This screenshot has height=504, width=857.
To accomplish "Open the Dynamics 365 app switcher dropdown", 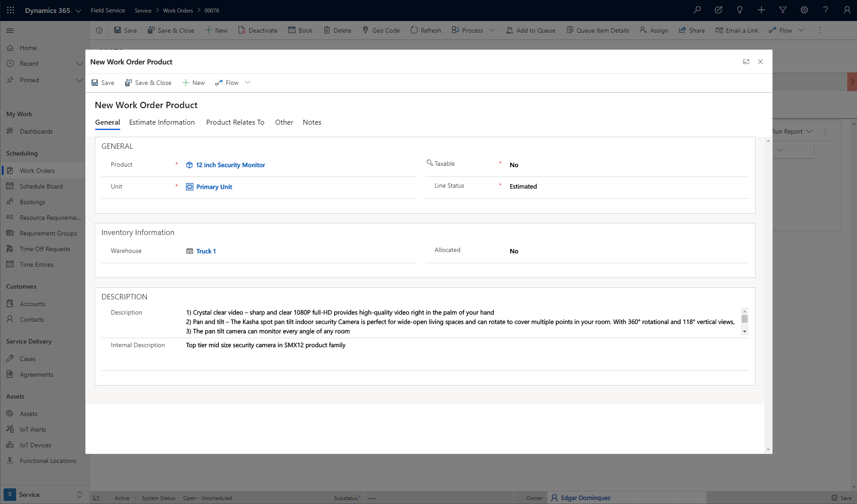I will pos(78,10).
